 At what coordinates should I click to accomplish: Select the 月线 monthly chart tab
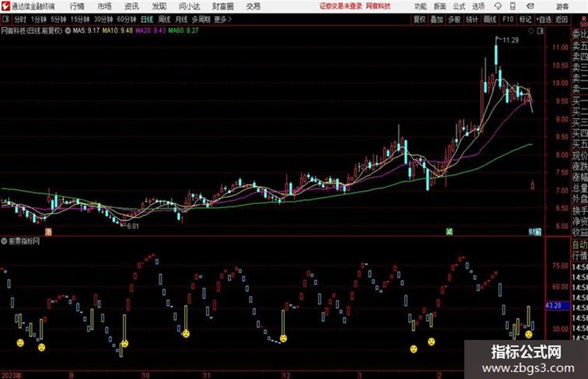point(182,19)
